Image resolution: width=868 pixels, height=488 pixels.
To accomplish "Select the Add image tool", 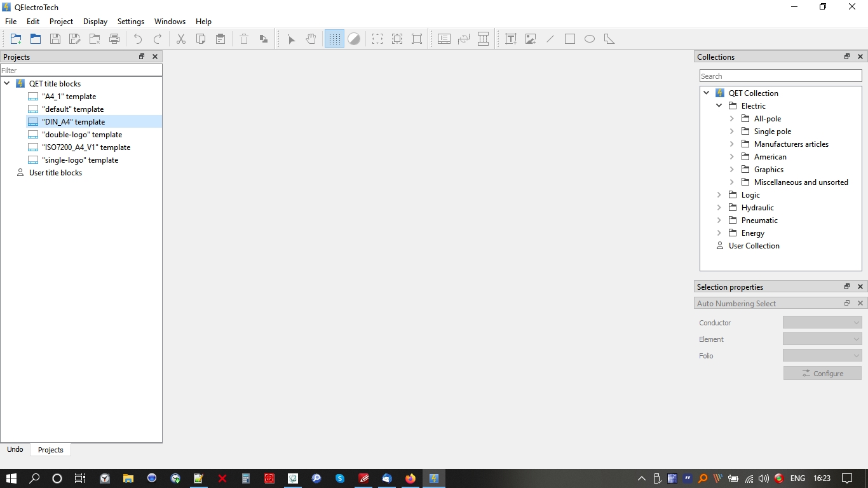I will click(531, 39).
